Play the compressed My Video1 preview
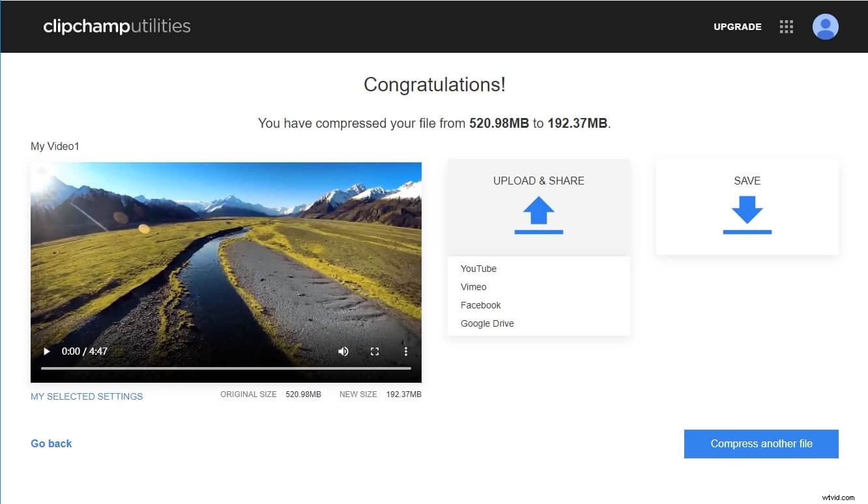The width and height of the screenshot is (868, 504). pyautogui.click(x=46, y=351)
